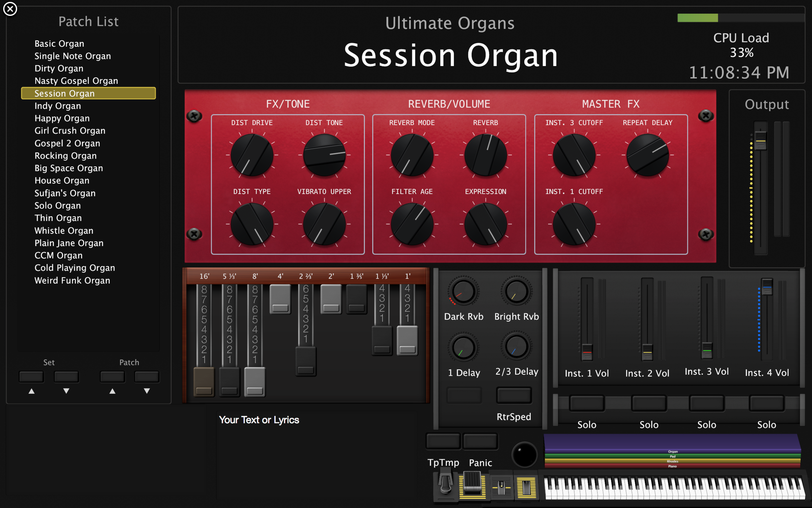The width and height of the screenshot is (812, 508).
Task: Click the INST. 1 CUTOFF knob
Action: [574, 224]
